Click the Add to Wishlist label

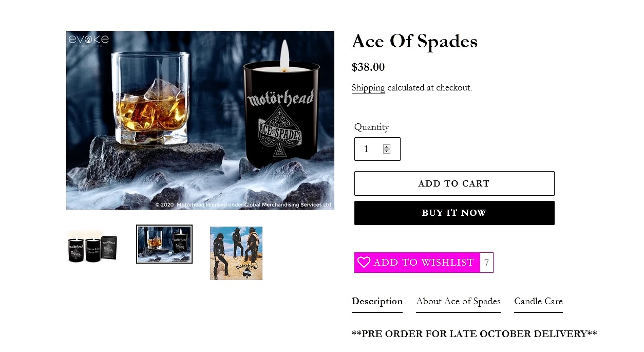point(424,263)
